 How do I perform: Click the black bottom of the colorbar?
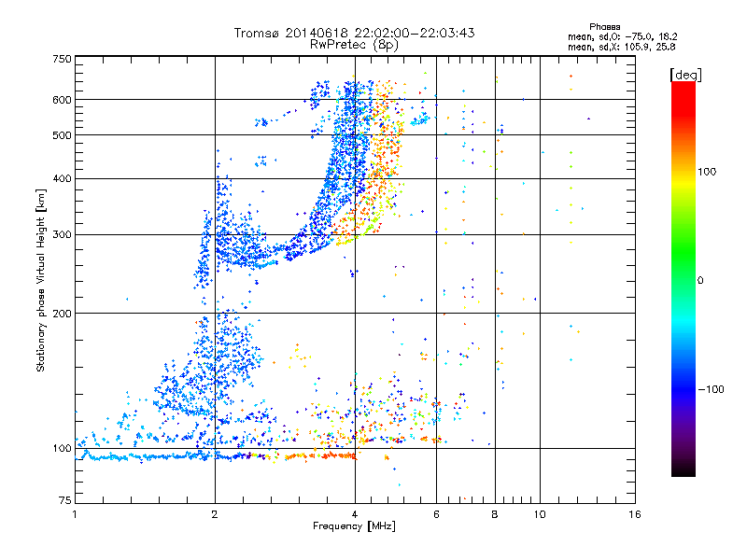click(x=684, y=469)
